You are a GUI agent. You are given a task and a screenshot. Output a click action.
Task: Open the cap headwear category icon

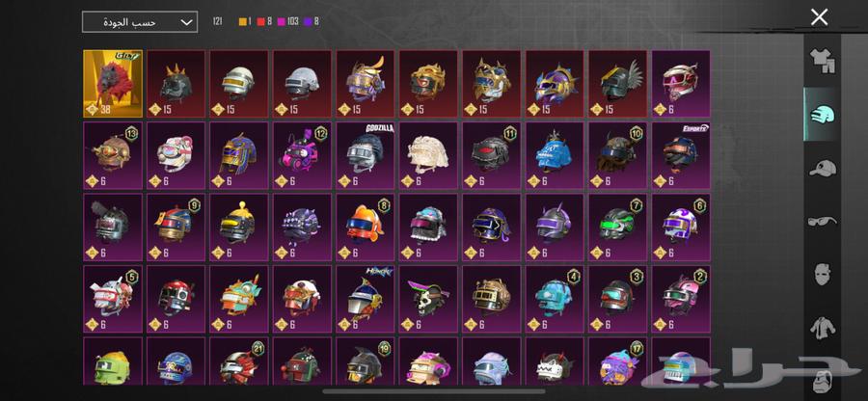click(822, 168)
